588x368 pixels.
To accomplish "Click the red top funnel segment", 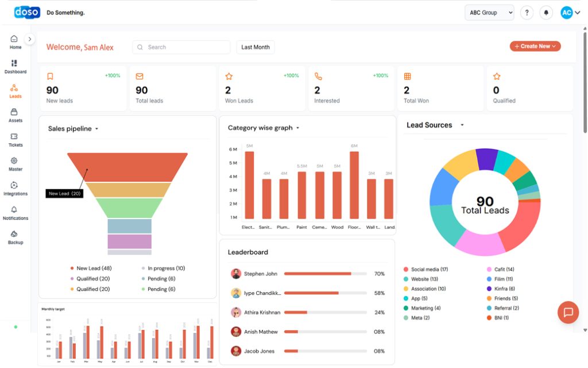I will coord(127,167).
